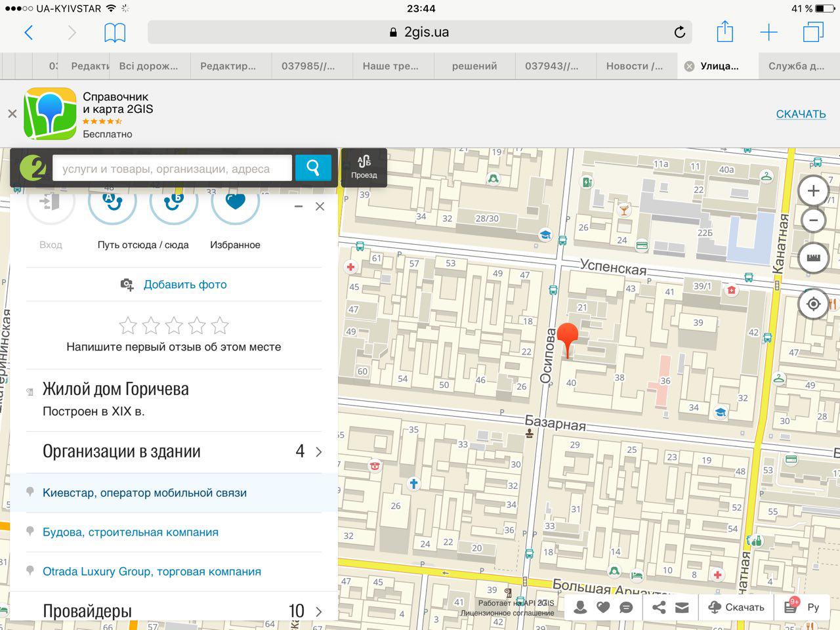Tap СКАЧАТЬ link in app banner

[801, 114]
